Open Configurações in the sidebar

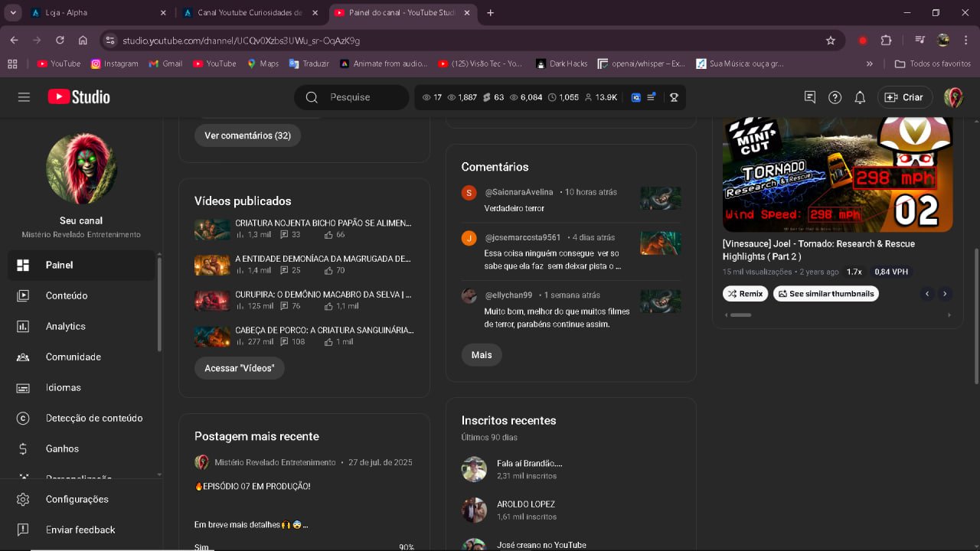pyautogui.click(x=81, y=499)
